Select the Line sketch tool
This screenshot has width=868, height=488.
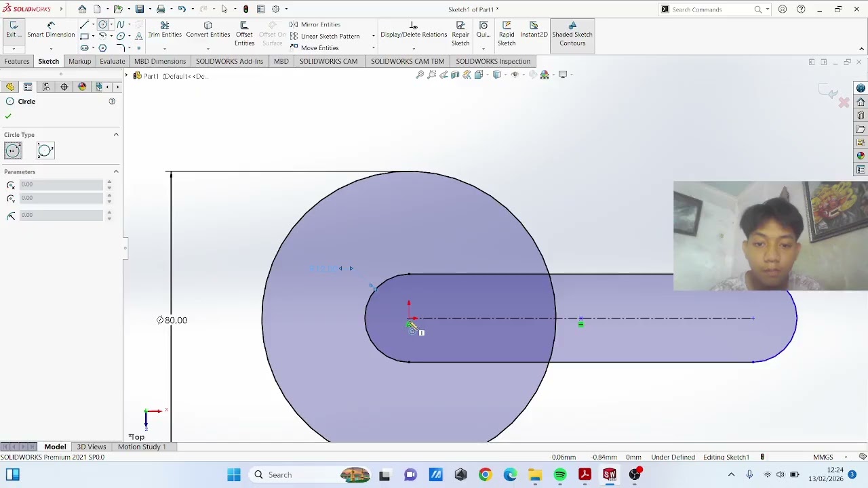tap(84, 25)
